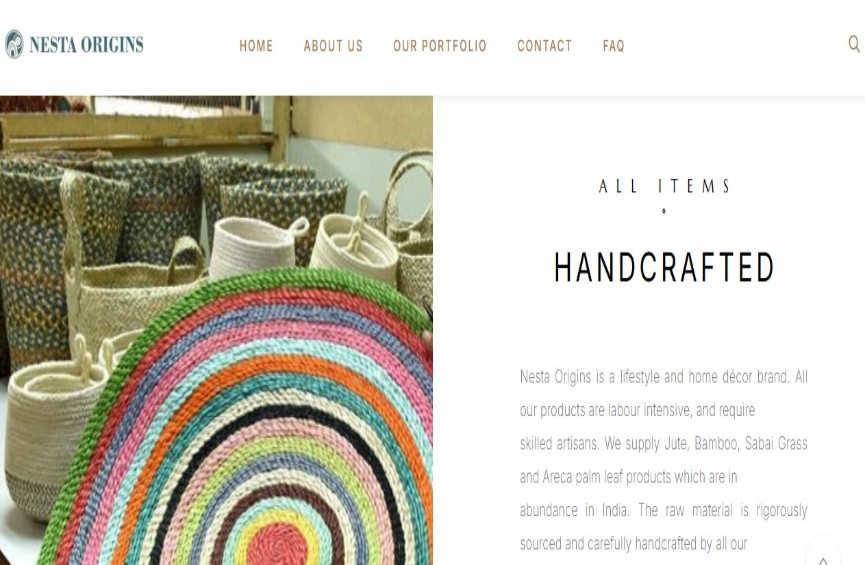This screenshot has width=865, height=565.
Task: Open search with the magnifier icon
Action: pos(854,44)
